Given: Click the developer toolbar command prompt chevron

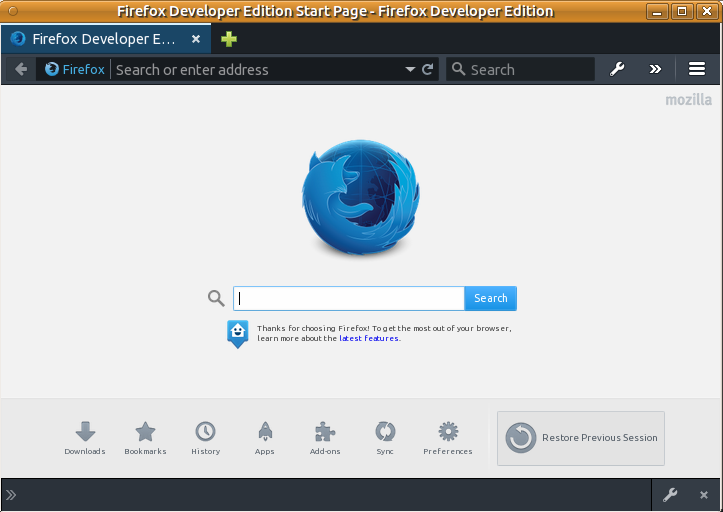Looking at the screenshot, I should coord(11,495).
